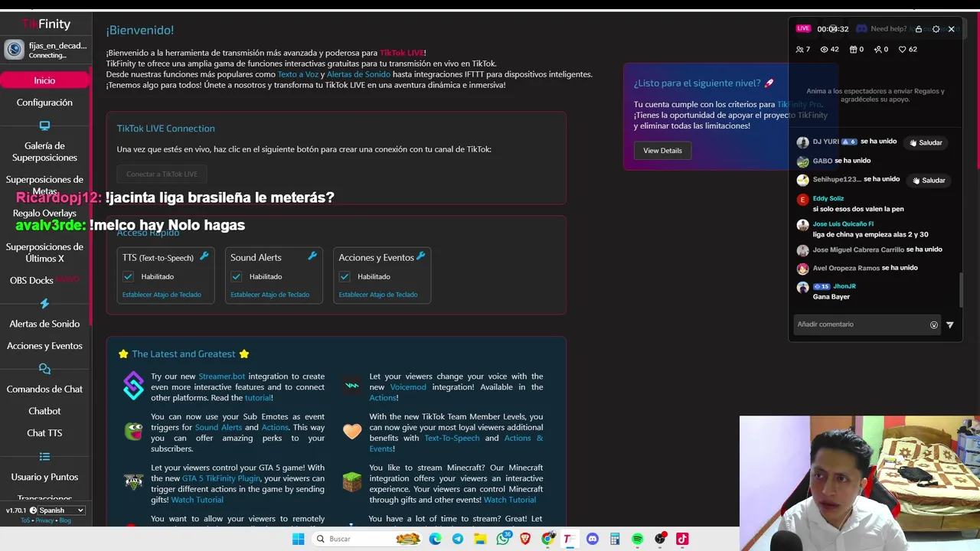Click the chat panel vertical scrollbar
The height and width of the screenshot is (551, 980).
pos(962,289)
